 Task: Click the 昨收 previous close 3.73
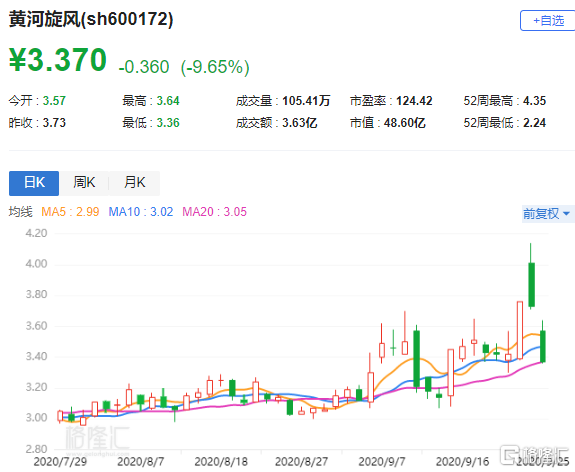54,122
